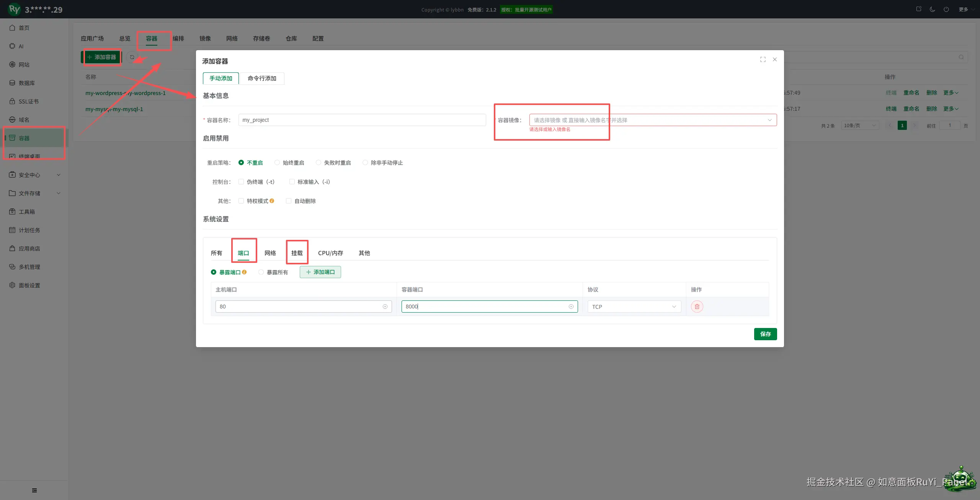Open the 工具箱 toolbox sidebar icon

coord(12,211)
